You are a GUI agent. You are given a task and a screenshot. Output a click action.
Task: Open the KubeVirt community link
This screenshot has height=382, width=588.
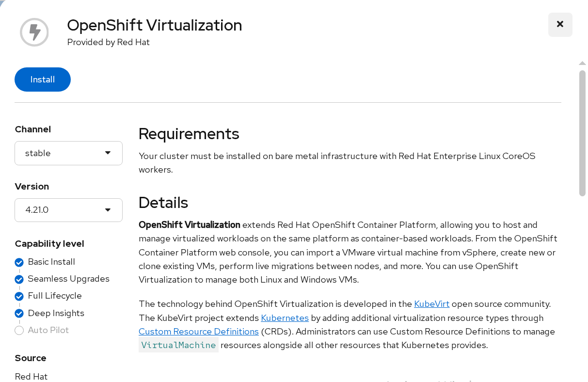coord(431,304)
